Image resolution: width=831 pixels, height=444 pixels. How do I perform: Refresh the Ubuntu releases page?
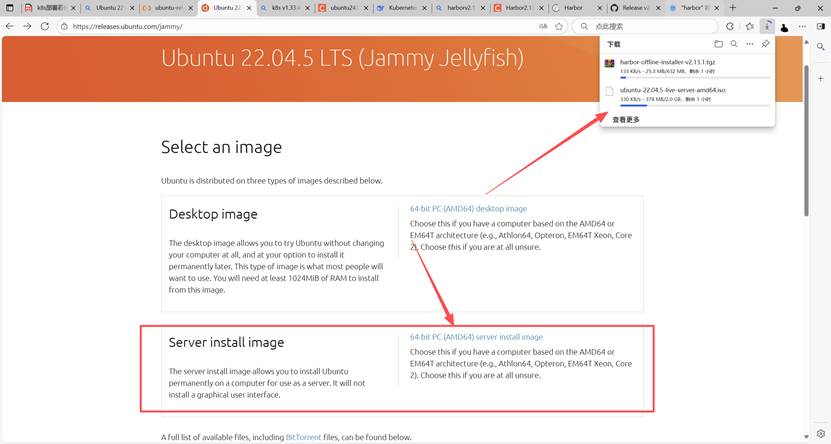click(45, 26)
